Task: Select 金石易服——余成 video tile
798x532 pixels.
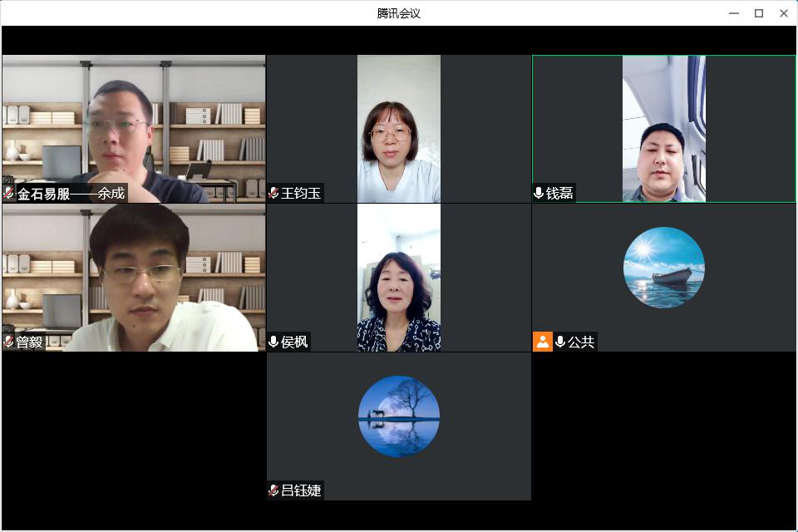Action: coord(133,129)
